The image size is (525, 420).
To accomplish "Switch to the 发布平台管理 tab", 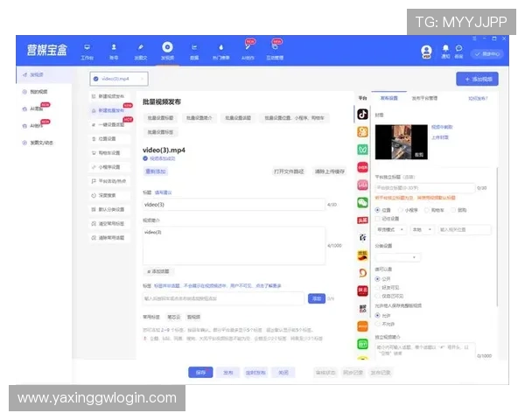I will tap(424, 98).
